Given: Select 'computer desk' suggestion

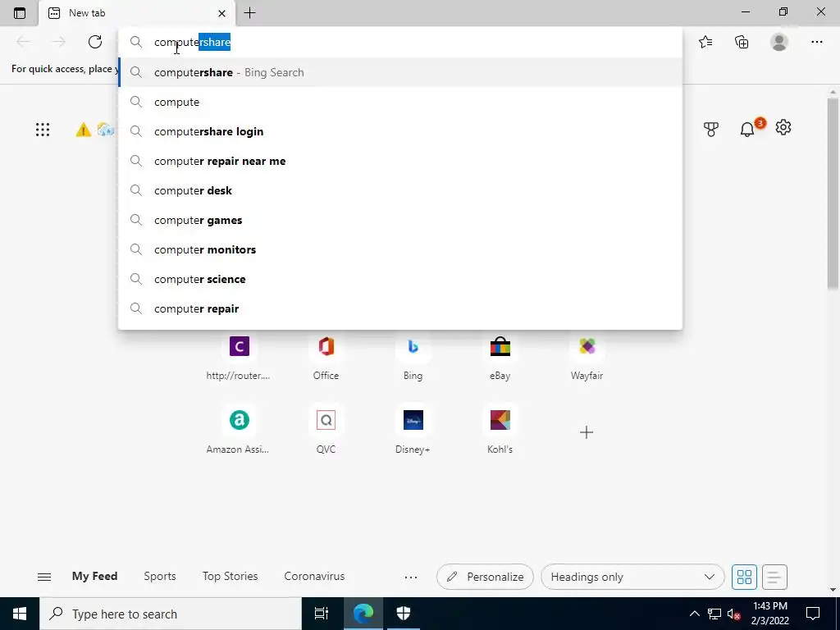Looking at the screenshot, I should pos(400,190).
